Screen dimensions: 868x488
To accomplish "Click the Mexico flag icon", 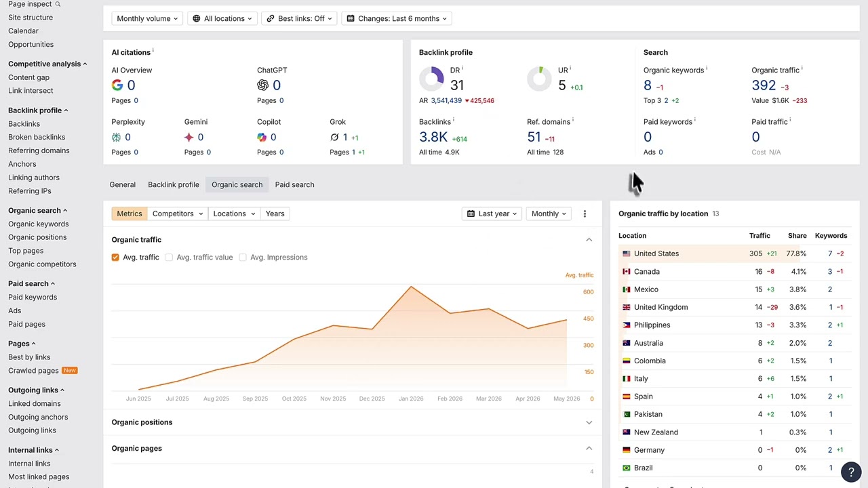I will tap(627, 289).
